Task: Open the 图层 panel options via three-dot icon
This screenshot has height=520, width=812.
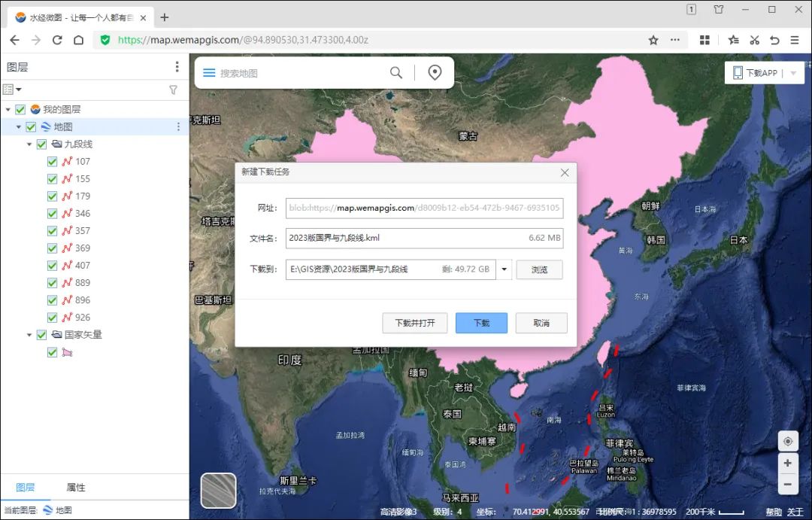Action: [177, 66]
